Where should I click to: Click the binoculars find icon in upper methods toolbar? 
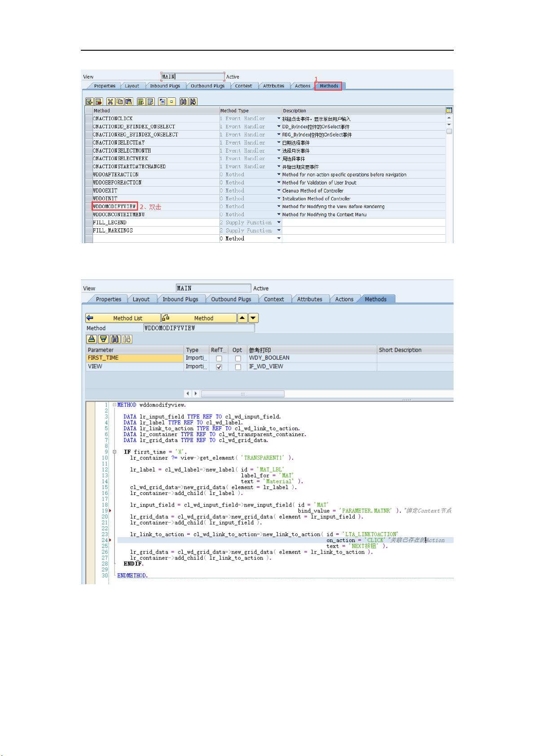tap(184, 101)
